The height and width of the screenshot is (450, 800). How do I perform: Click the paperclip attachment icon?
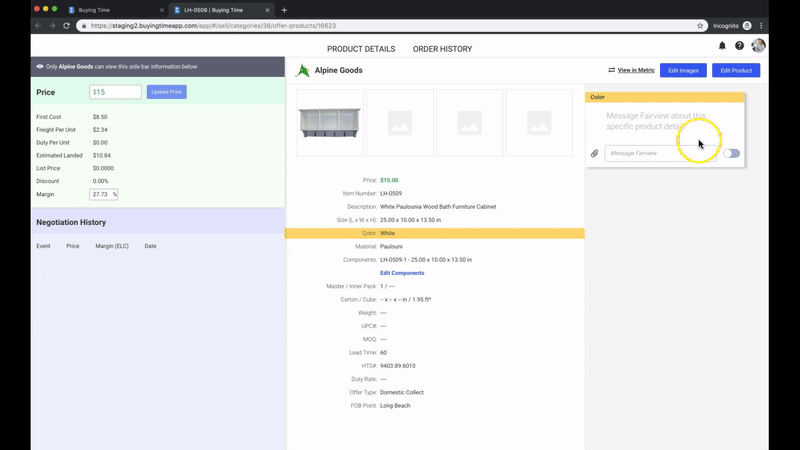pos(594,153)
